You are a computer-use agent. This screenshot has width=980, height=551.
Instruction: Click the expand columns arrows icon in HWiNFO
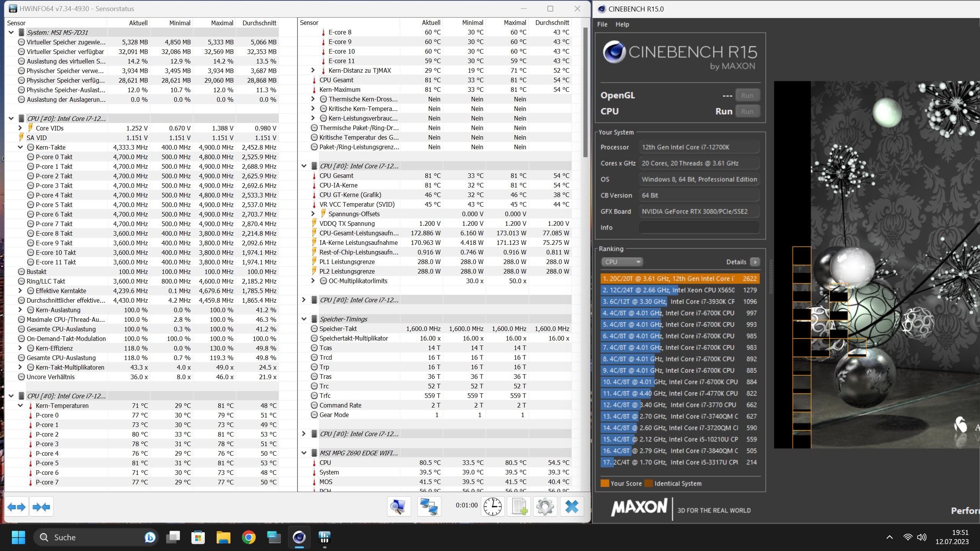click(x=16, y=507)
